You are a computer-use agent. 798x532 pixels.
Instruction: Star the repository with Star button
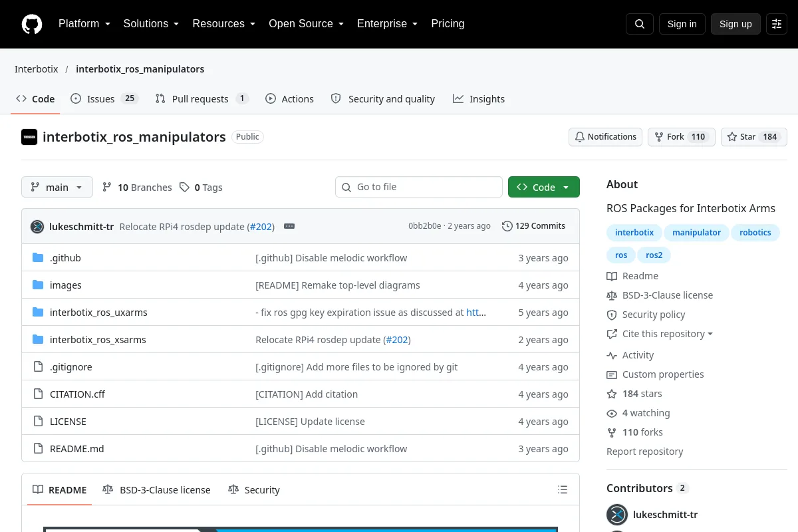pyautogui.click(x=754, y=137)
